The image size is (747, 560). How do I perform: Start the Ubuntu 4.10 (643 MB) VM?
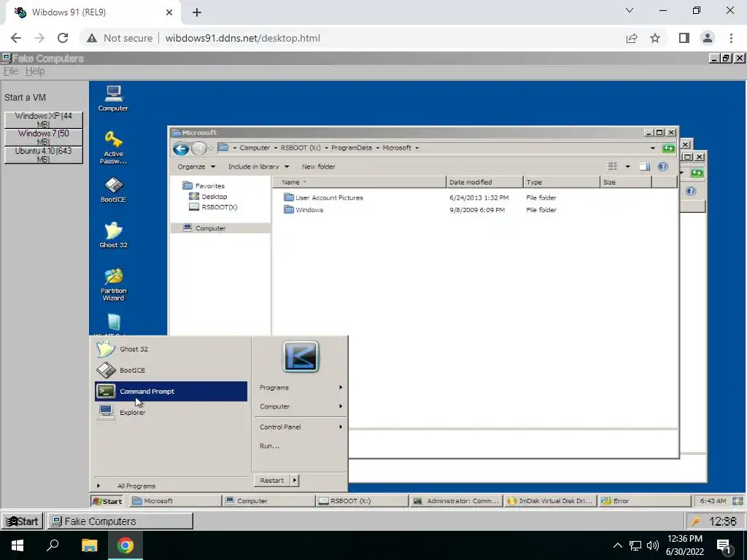[x=43, y=155]
